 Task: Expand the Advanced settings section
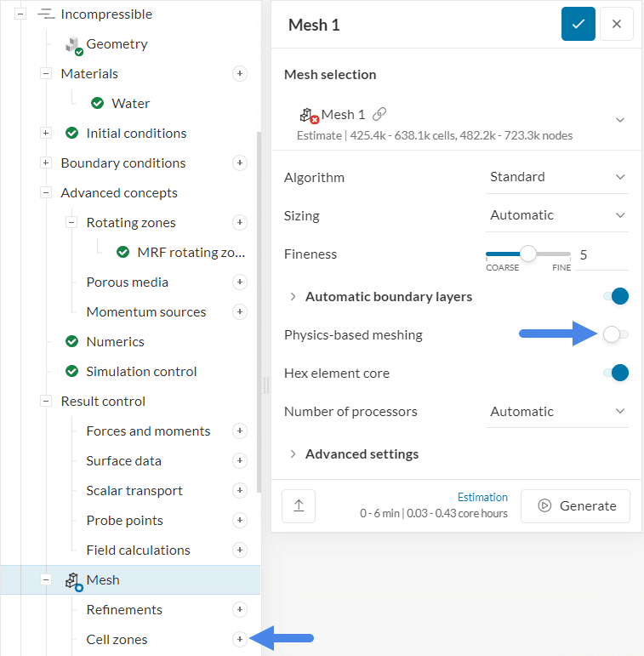click(362, 454)
